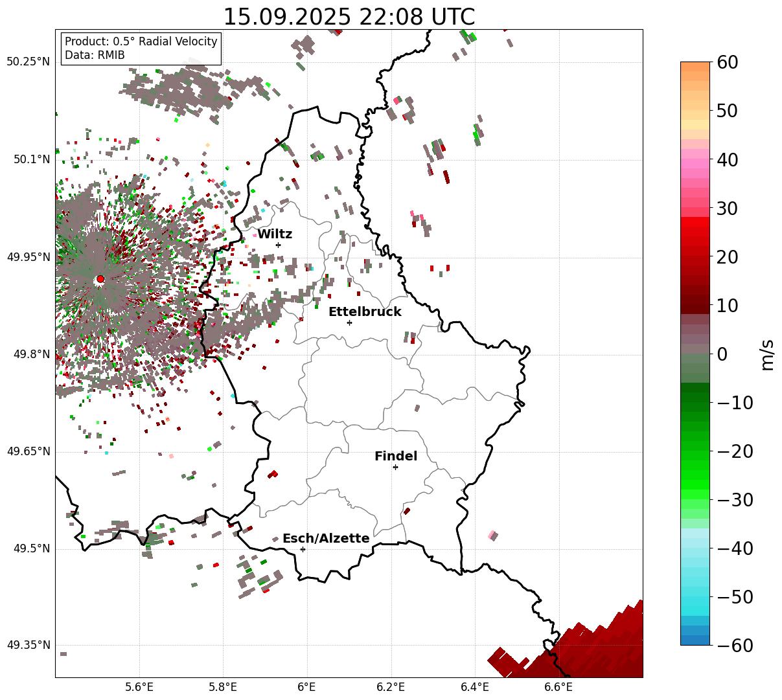Click the 6.4°E longitude label
The image size is (782, 700).
(x=475, y=688)
